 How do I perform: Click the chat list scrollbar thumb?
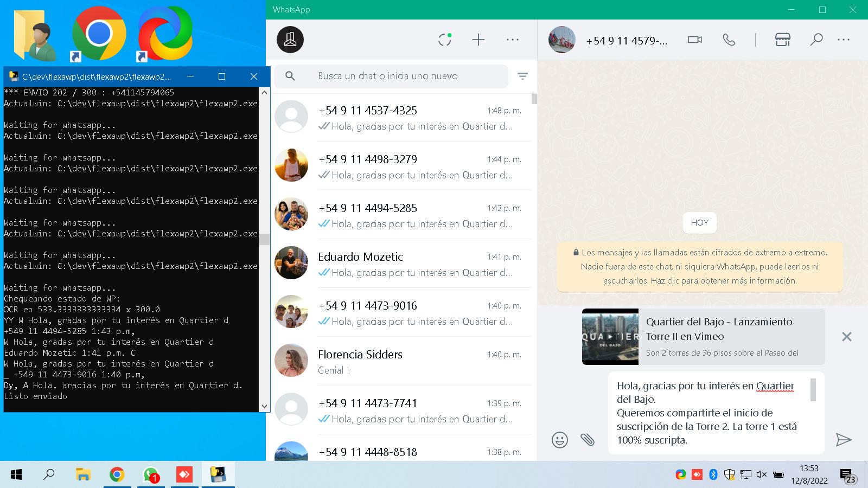[x=534, y=99]
